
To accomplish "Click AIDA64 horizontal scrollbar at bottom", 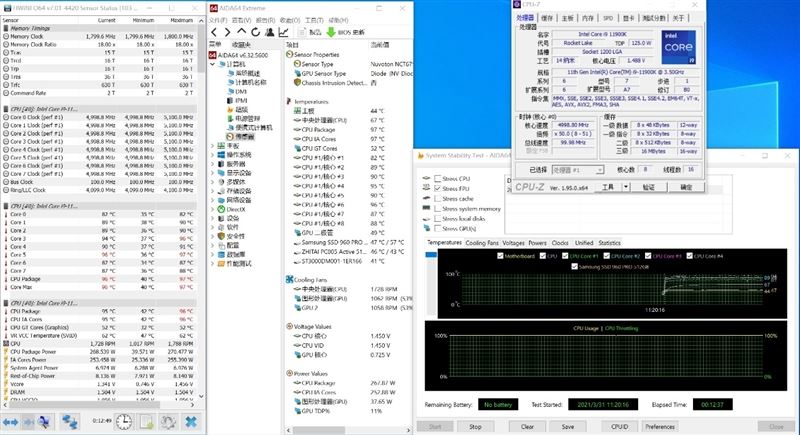I will pyautogui.click(x=319, y=430).
